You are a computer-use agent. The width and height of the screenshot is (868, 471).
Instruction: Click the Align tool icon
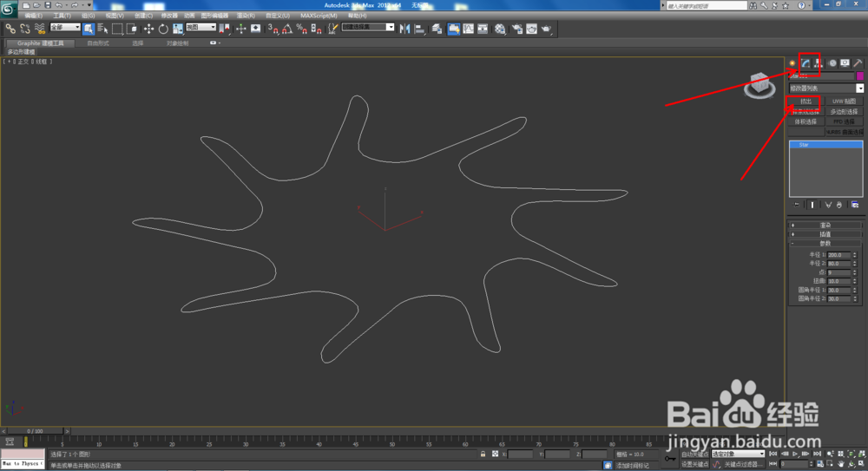point(419,29)
